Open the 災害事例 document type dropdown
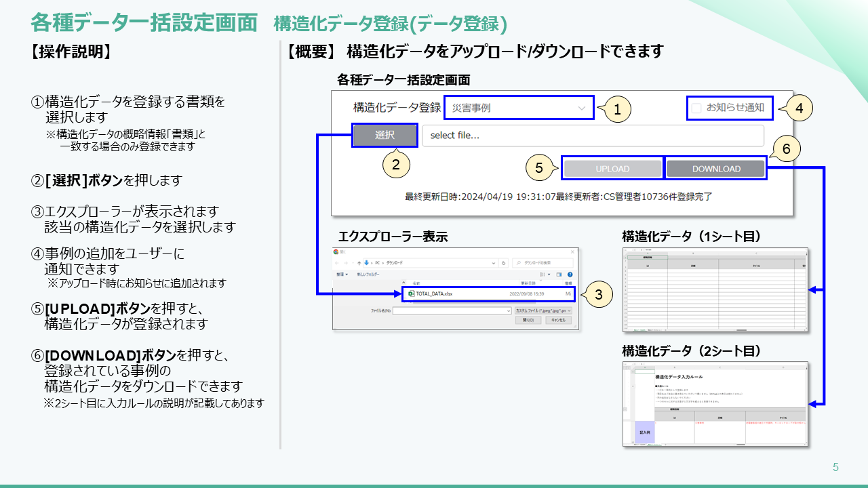Viewport: 868px width, 488px height. click(519, 108)
